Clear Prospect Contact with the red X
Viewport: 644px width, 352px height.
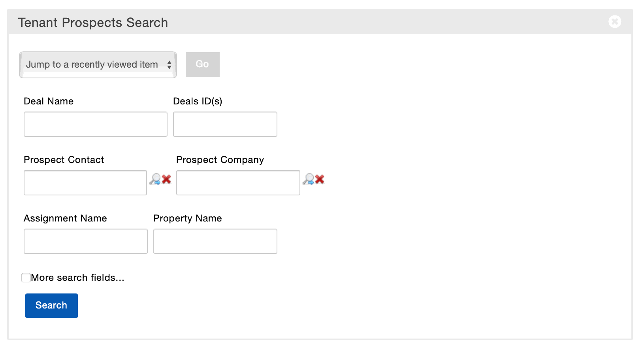click(x=167, y=179)
